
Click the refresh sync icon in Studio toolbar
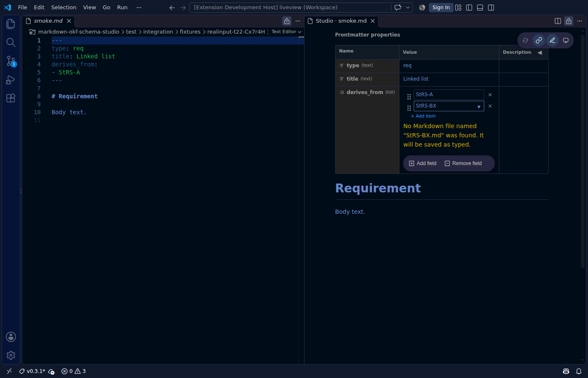[x=525, y=40]
